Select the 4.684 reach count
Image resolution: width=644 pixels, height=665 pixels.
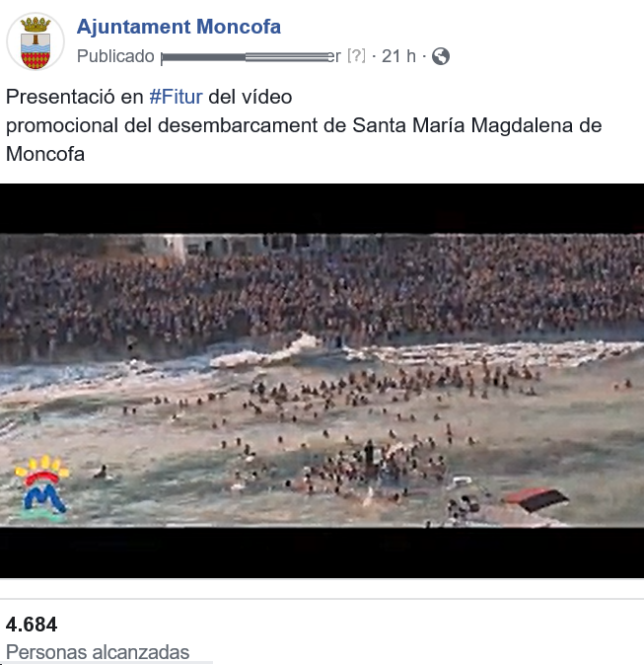pos(32,625)
